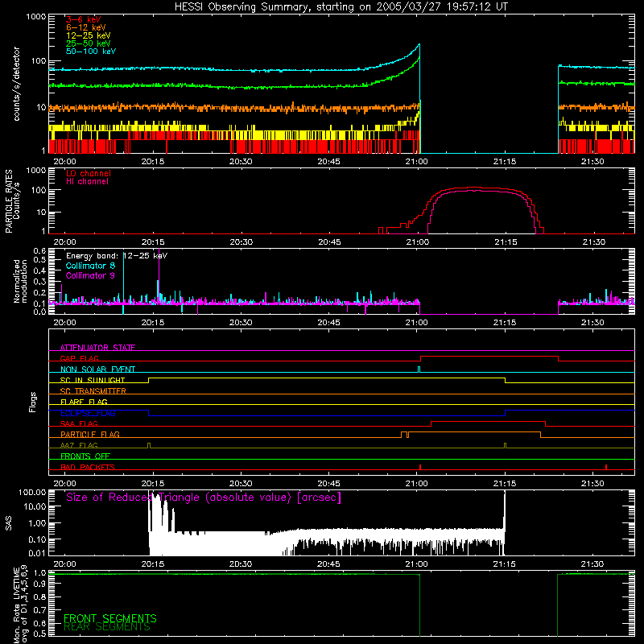Click the ECLIPSE FLAG label
Screen dimensions: 644x644
click(x=88, y=413)
